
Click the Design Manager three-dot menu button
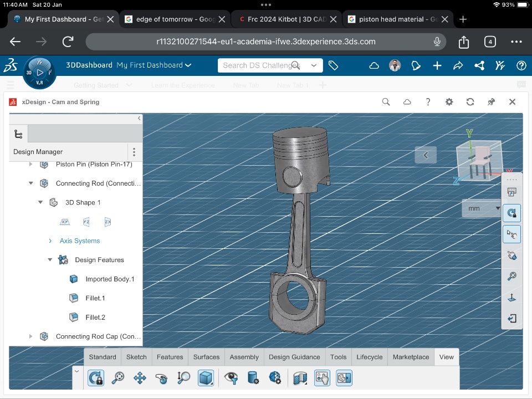click(x=134, y=152)
